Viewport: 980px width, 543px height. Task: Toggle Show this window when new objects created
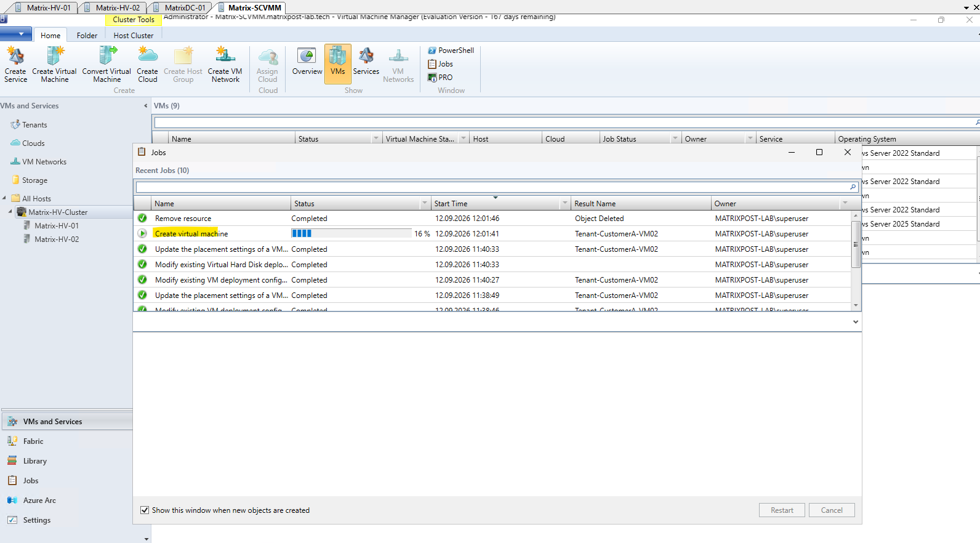tap(145, 510)
